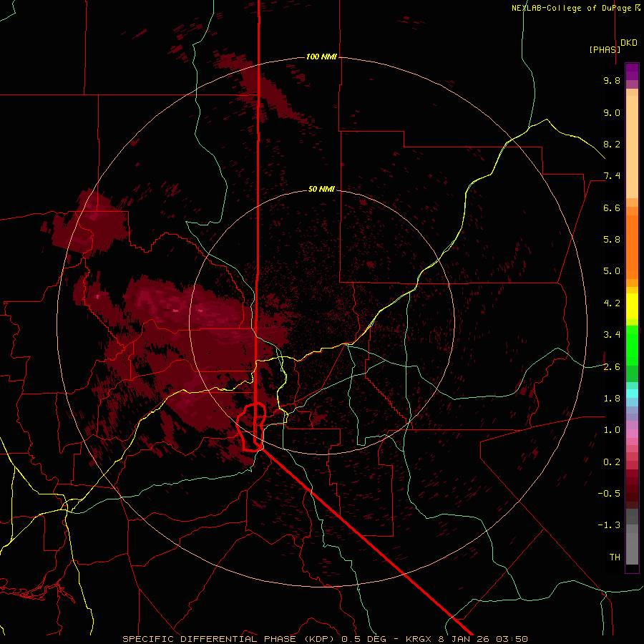Pick the bright green color bar segment

click(x=632, y=345)
